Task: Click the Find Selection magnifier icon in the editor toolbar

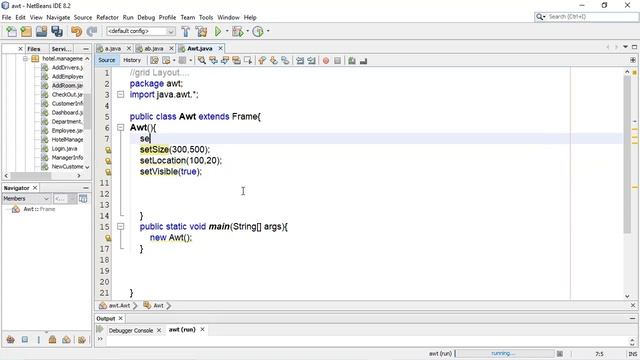Action: click(202, 60)
